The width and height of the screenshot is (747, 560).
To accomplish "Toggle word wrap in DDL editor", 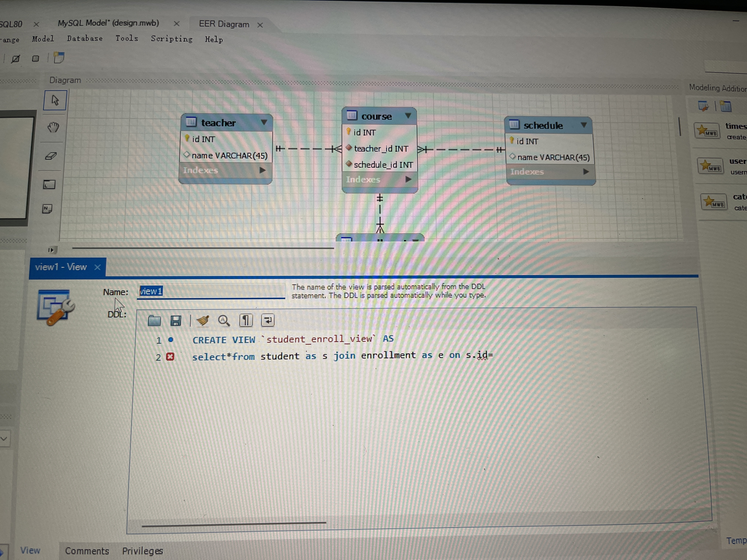I will [x=268, y=320].
